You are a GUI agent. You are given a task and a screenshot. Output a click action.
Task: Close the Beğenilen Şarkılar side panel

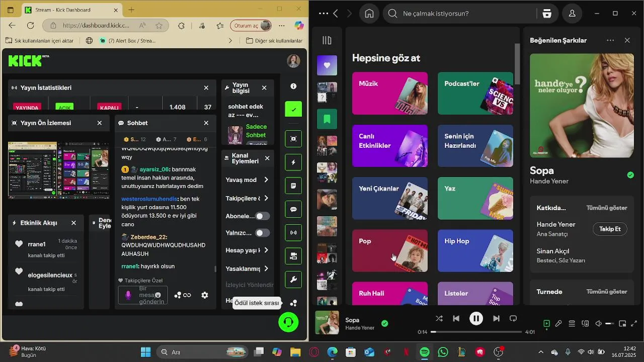click(627, 40)
